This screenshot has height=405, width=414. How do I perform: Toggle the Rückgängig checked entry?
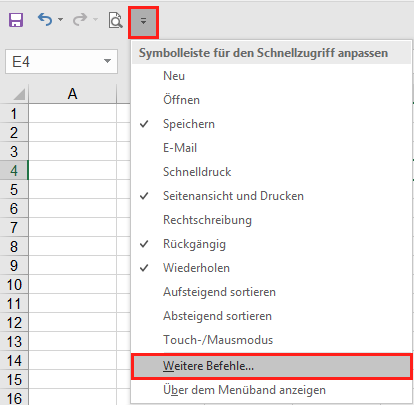tap(271, 244)
